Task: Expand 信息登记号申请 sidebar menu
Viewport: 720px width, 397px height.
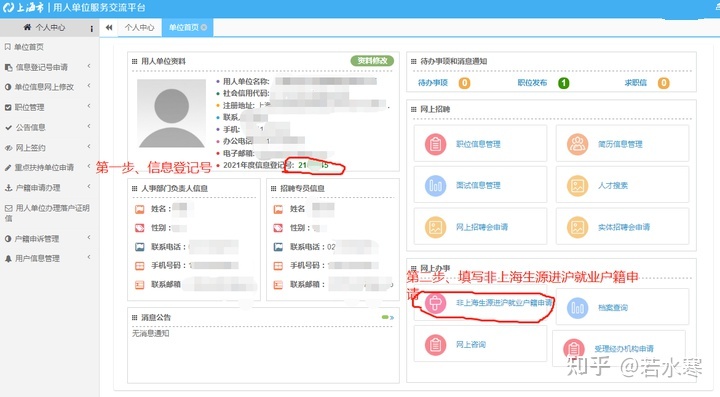Action: pyautogui.click(x=47, y=67)
